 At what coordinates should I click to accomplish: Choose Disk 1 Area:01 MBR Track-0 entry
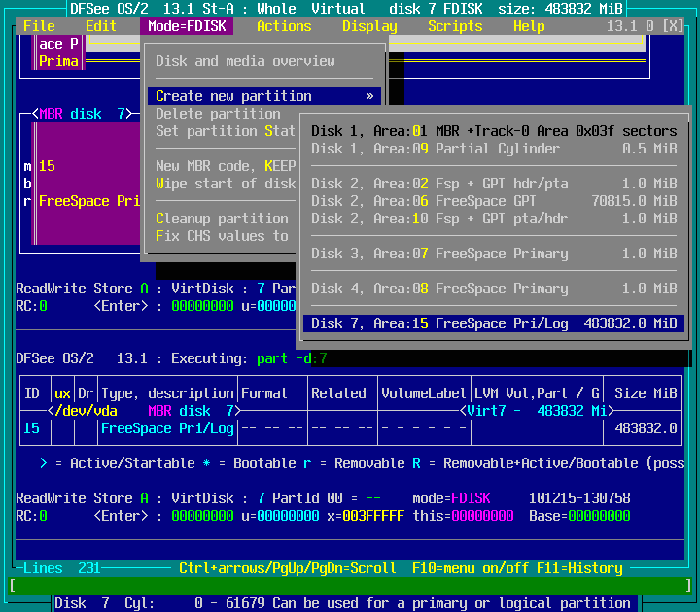point(494,131)
